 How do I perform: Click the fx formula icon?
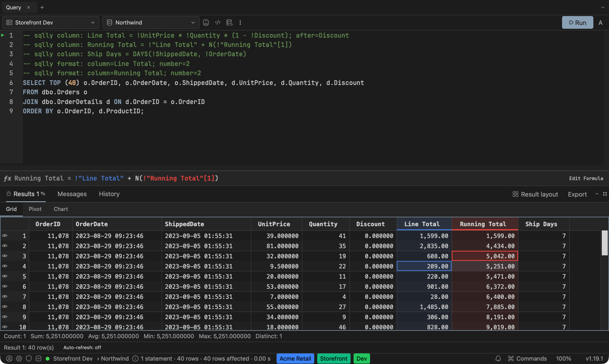pyautogui.click(x=7, y=178)
